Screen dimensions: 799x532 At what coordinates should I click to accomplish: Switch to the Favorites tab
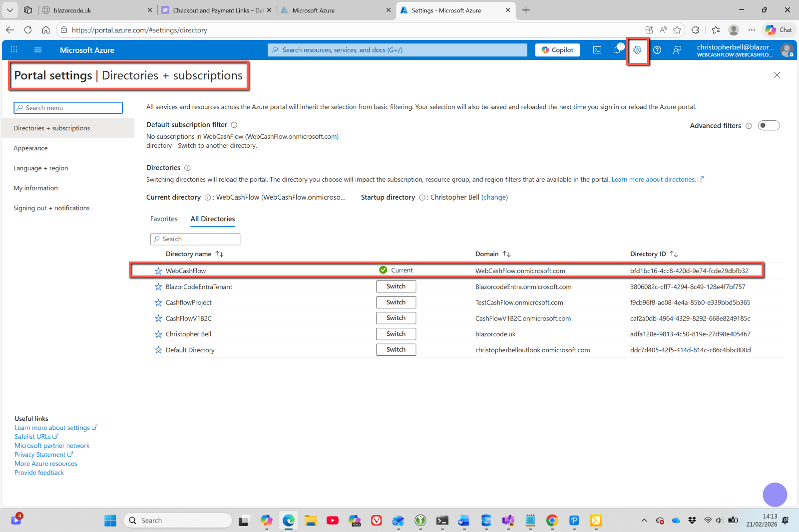[164, 219]
